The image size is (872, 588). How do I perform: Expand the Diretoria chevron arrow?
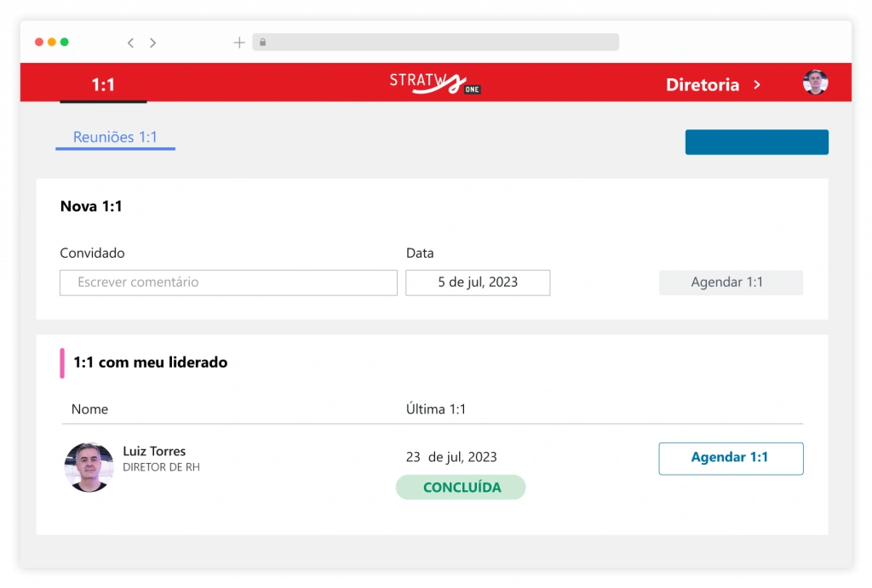pos(757,84)
